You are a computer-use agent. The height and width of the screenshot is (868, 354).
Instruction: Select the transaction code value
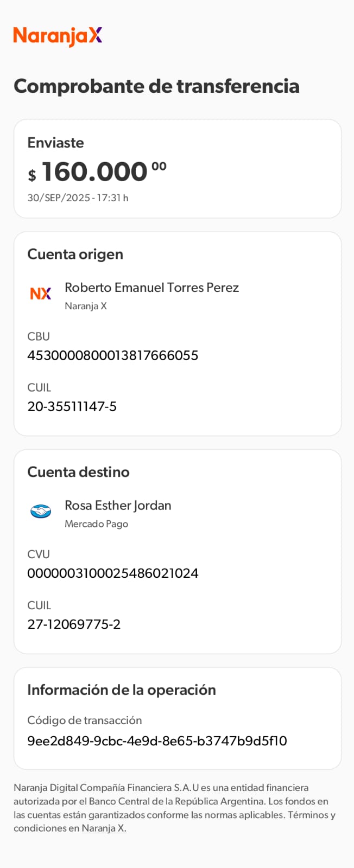coord(157,741)
